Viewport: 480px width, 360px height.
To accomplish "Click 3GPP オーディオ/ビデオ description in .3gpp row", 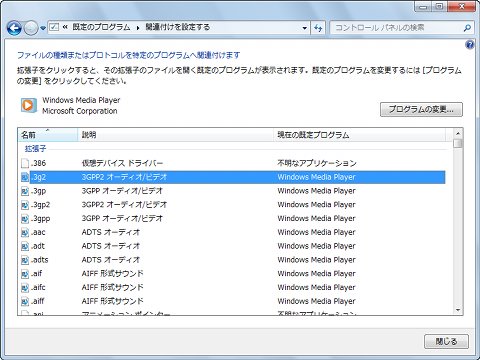I will click(x=122, y=219).
